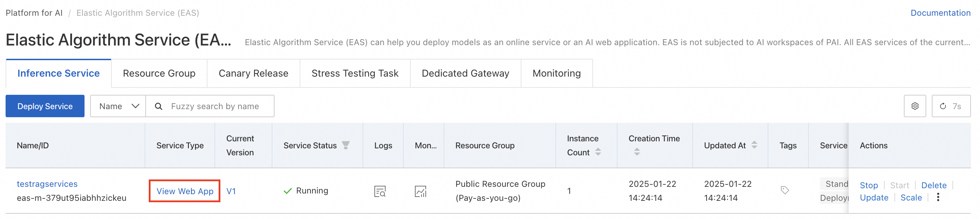
Task: Sort by Creation Time
Action: 637,152
